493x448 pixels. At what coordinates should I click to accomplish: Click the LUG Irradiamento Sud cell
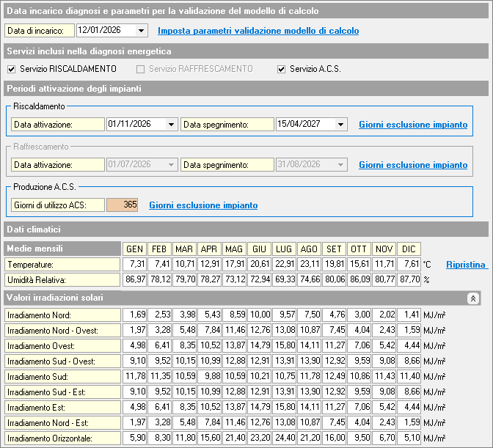(284, 376)
